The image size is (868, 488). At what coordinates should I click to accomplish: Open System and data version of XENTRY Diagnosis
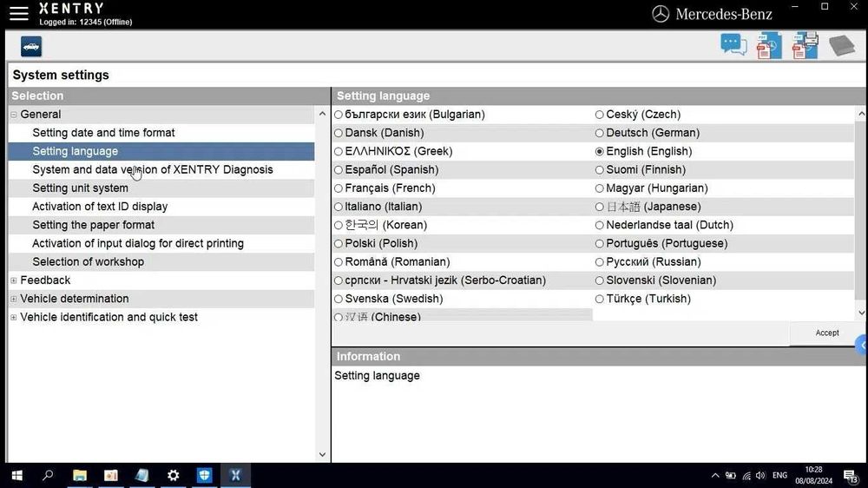[x=153, y=169]
